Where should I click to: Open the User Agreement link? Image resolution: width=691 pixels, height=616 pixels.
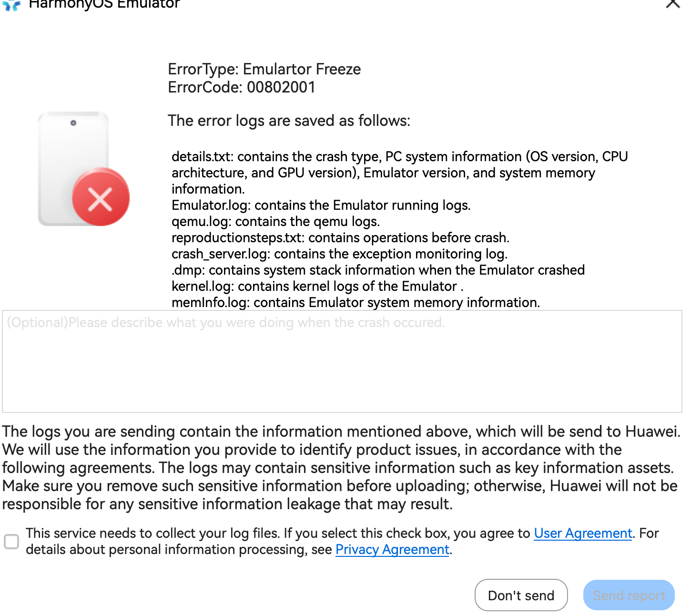click(x=582, y=533)
